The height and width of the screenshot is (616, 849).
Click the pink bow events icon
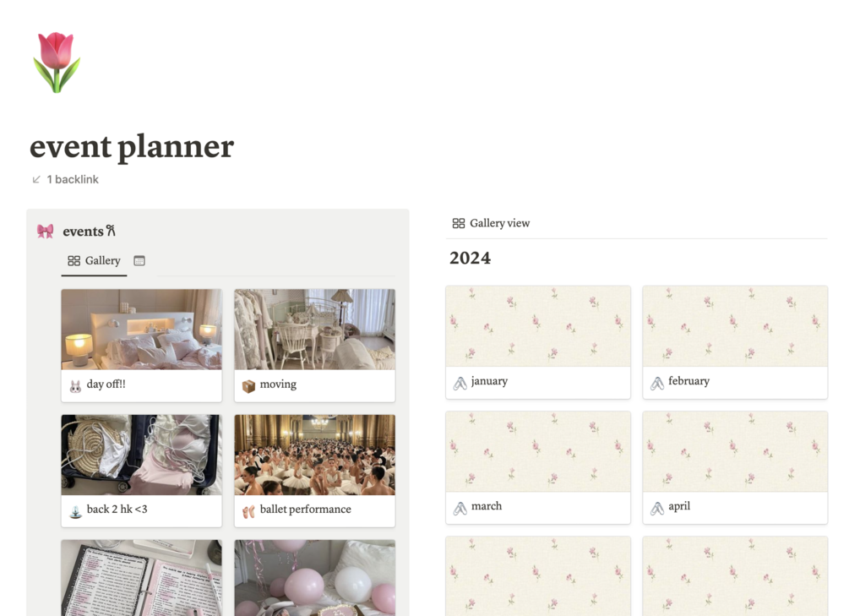tap(45, 232)
